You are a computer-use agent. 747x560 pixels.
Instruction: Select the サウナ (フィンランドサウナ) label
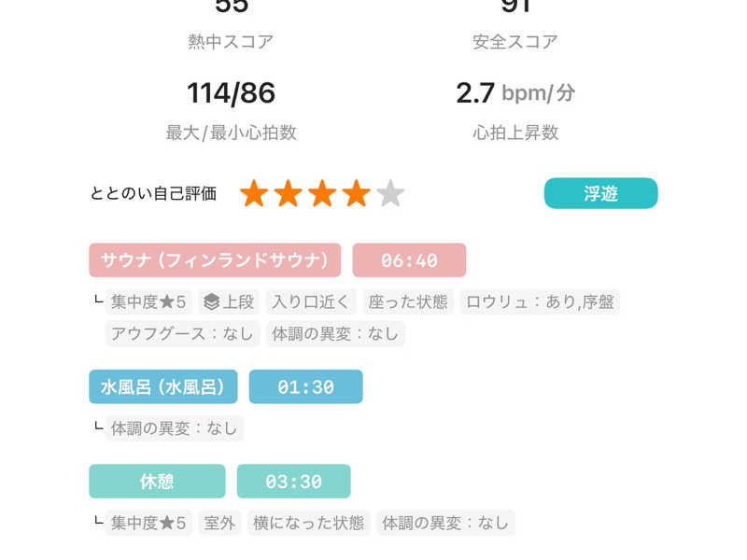point(215,260)
